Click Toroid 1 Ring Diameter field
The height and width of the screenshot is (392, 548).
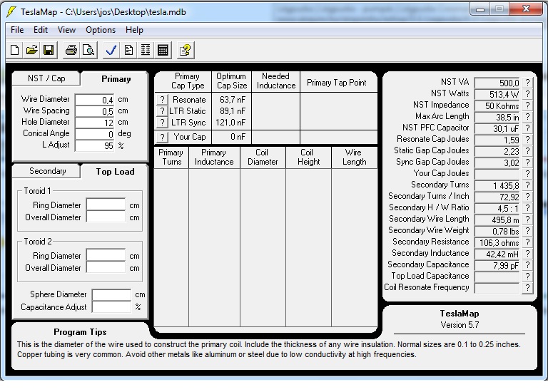pyautogui.click(x=106, y=205)
